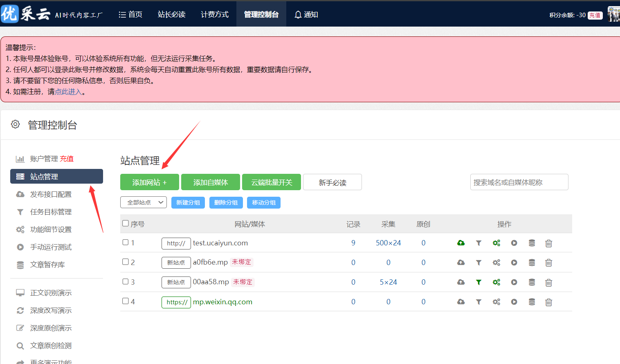Open the database stack icon for test.ucaiyun.com
Viewport: 620px width, 364px height.
[532, 243]
